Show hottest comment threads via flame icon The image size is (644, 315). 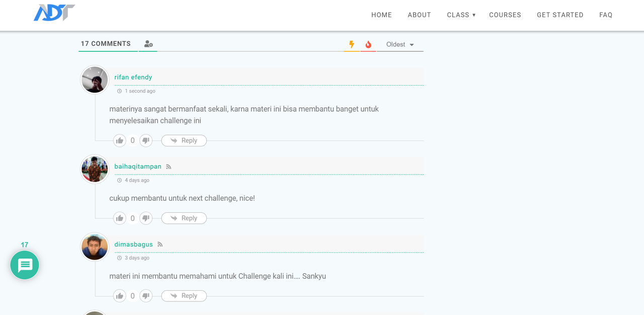(x=368, y=44)
